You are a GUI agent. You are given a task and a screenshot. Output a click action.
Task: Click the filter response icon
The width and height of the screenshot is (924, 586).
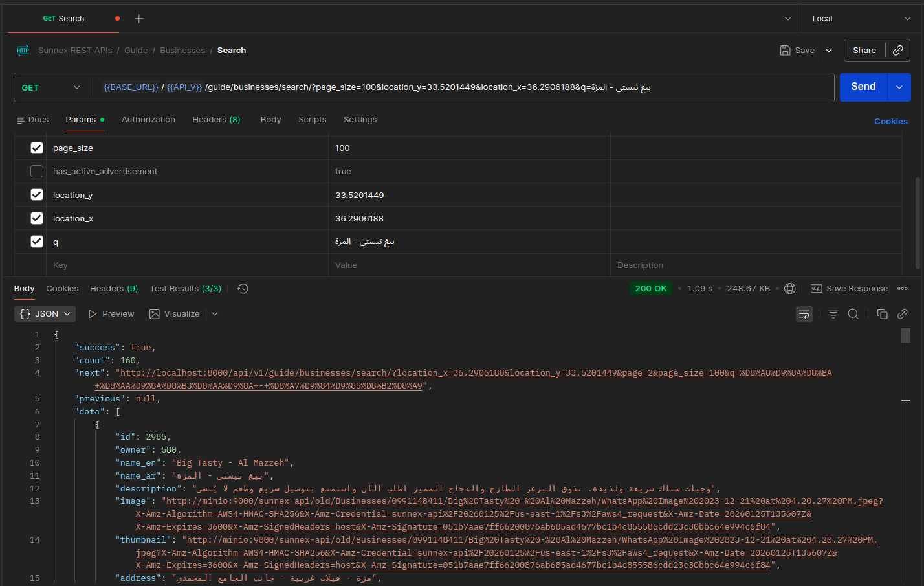[x=833, y=314]
